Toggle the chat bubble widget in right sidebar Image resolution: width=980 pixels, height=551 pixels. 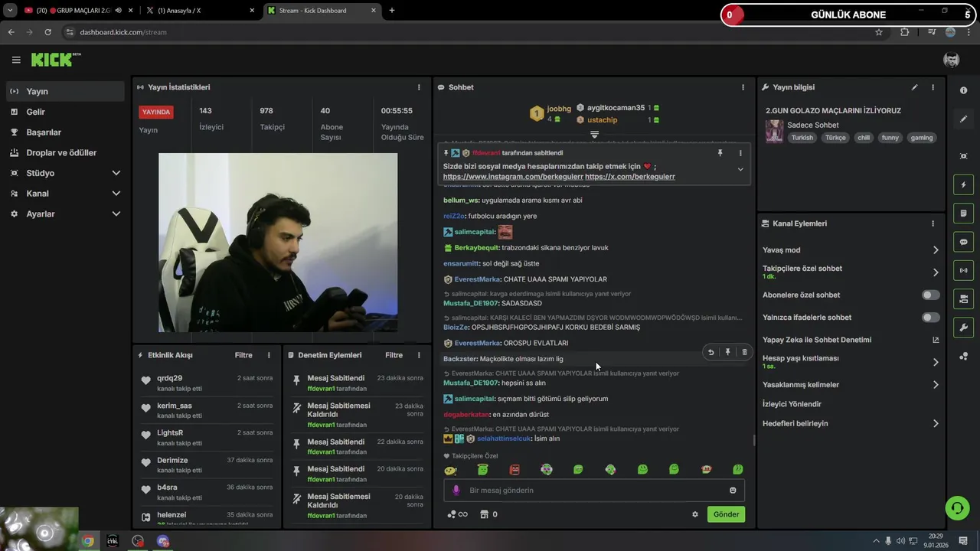[x=963, y=242]
